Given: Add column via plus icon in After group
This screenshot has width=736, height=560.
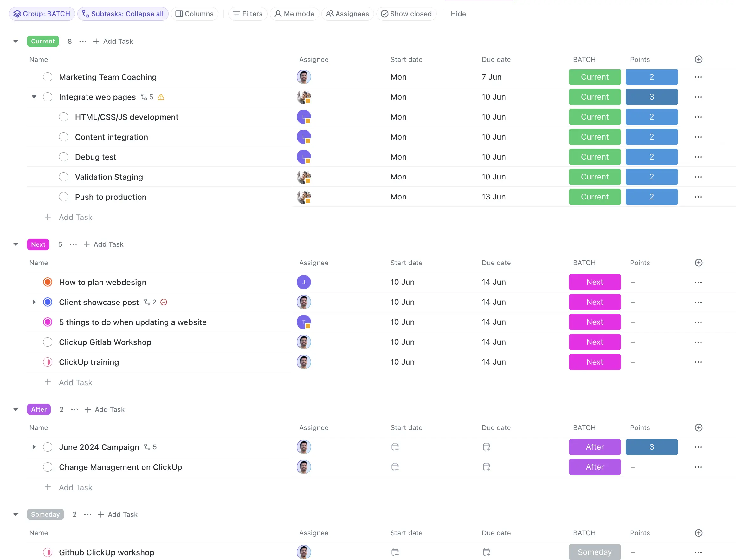Looking at the screenshot, I should point(699,428).
